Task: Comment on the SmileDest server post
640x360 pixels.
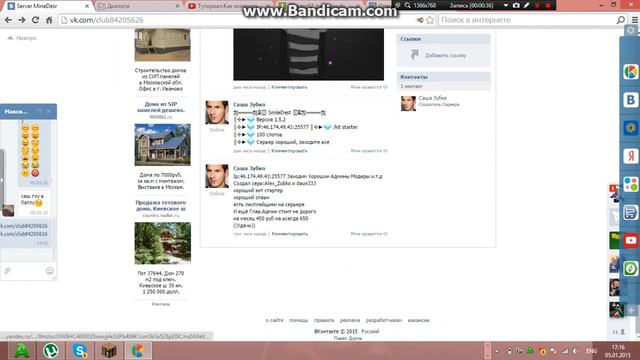Action: pos(289,151)
